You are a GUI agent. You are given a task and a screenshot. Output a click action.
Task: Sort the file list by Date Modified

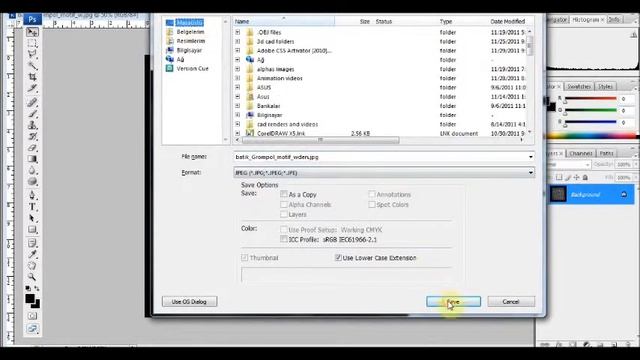[508, 21]
